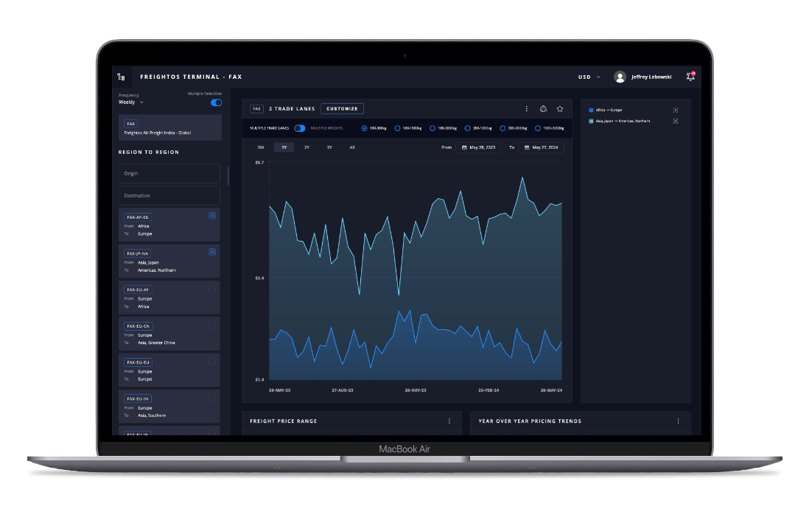Open the USD currency dropdown
Image resolution: width=812 pixels, height=520 pixels.
589,77
